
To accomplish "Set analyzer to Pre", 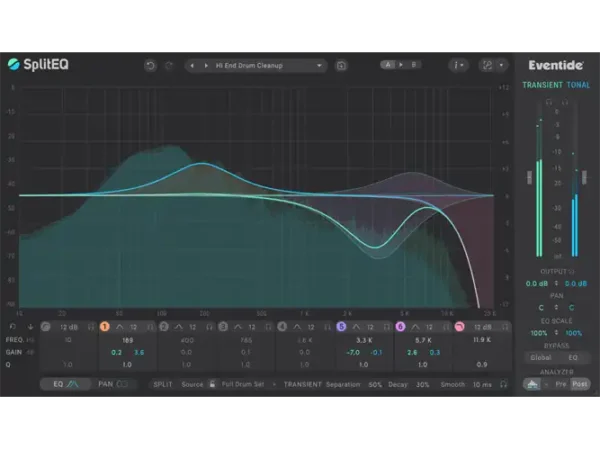I will click(x=561, y=384).
